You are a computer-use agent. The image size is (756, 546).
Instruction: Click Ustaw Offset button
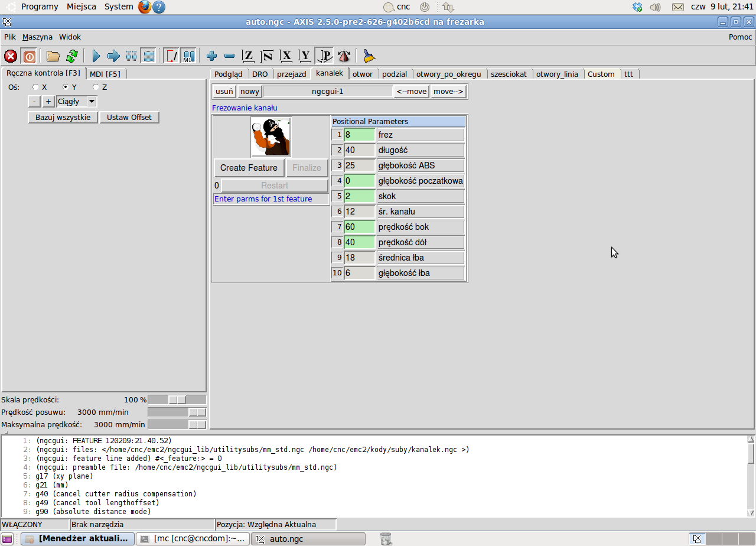129,118
